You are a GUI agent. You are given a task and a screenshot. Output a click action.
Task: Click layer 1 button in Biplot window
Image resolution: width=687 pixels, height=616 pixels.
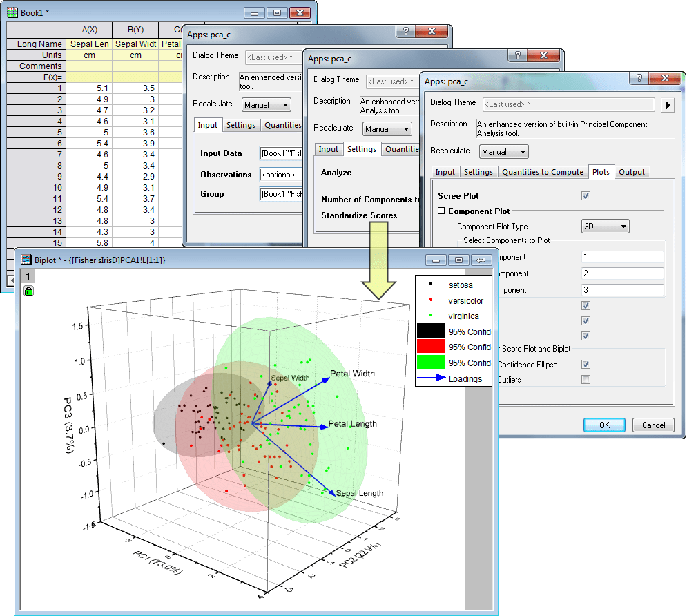[x=28, y=276]
